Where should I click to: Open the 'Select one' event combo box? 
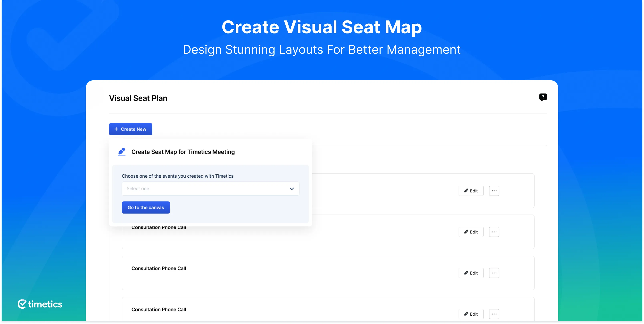(x=210, y=188)
